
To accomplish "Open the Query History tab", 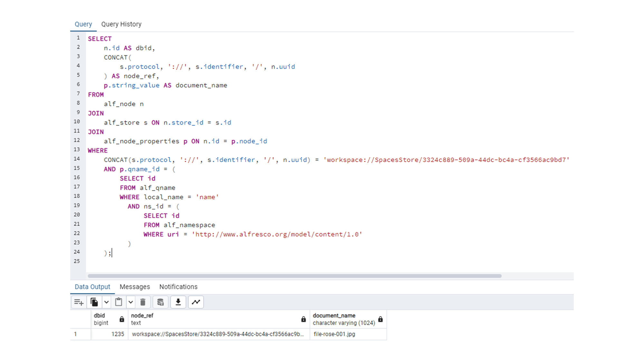I will tap(121, 24).
